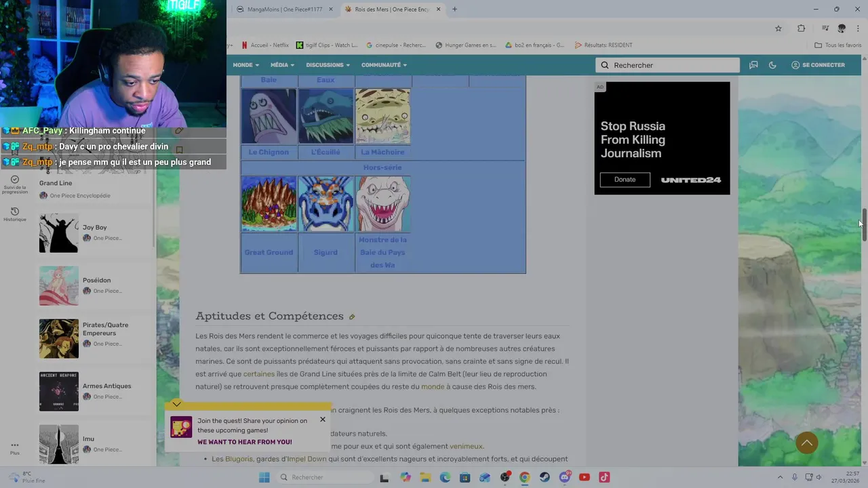Open Discord from the taskbar

565,477
